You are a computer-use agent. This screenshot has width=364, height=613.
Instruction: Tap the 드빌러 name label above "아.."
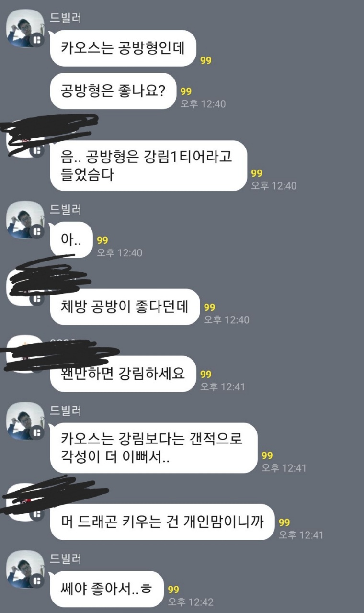click(x=66, y=210)
